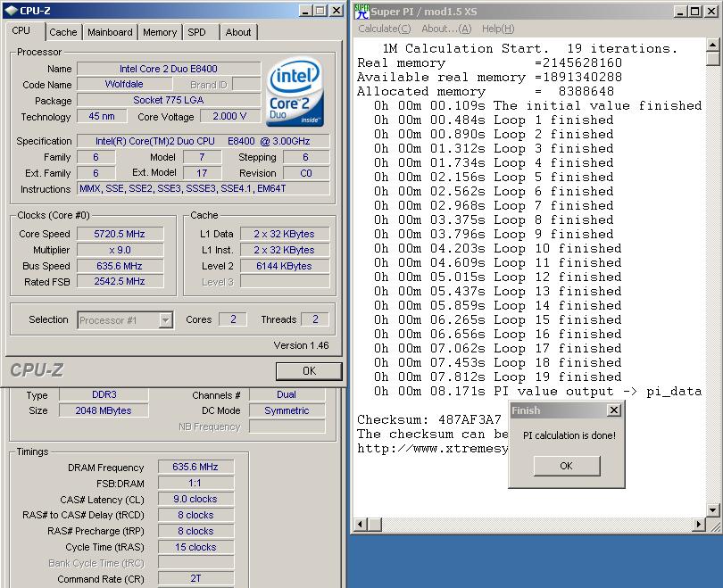Minimize the CPU-Z window
Viewport: 723px width, 588px height.
304,11
